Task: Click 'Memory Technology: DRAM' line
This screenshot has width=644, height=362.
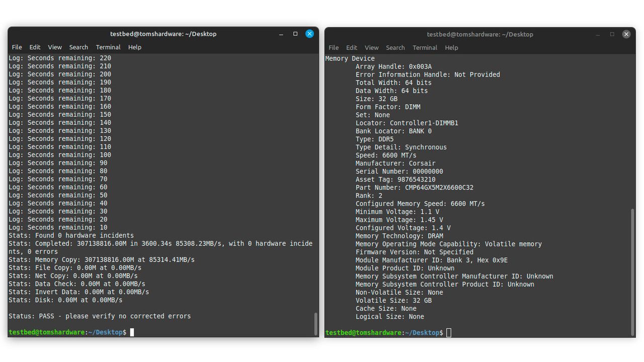Action: coord(399,235)
